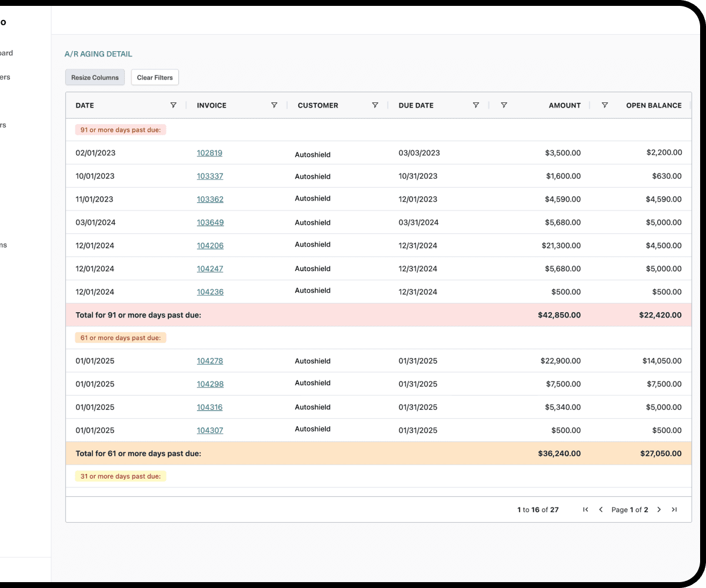The image size is (706, 588).
Task: Open invoice 104206 link
Action: coord(210,246)
